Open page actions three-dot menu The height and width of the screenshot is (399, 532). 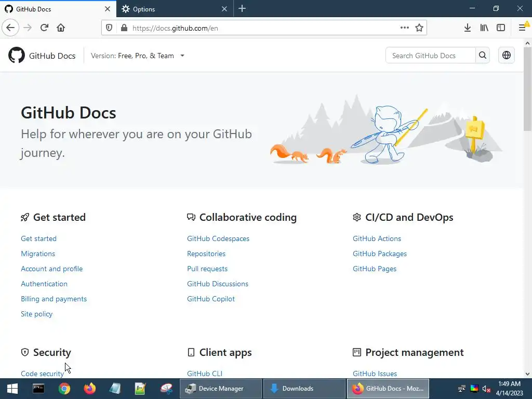coord(404,28)
